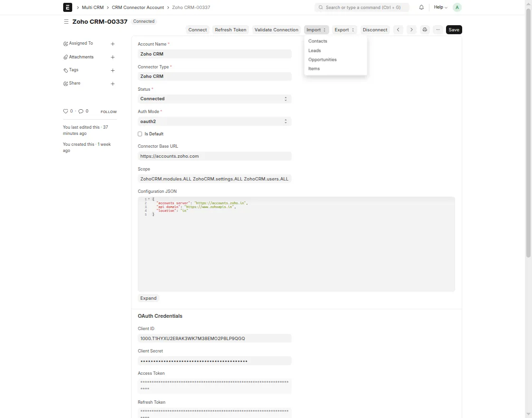The image size is (532, 418).
Task: Select Opportunities from Import menu
Action: 323,60
